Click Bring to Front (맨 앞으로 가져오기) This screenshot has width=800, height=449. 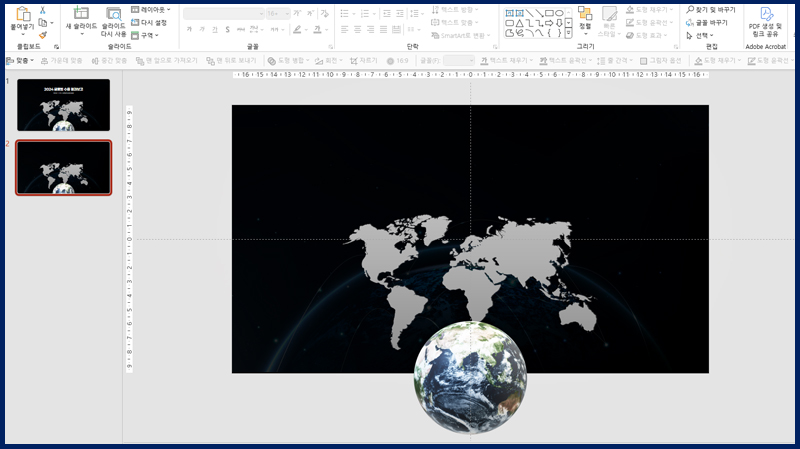pos(166,61)
